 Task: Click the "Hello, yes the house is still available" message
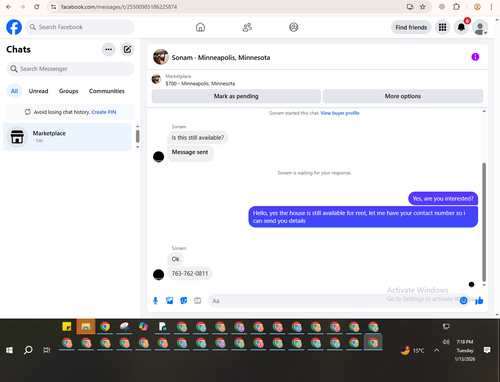tap(363, 217)
